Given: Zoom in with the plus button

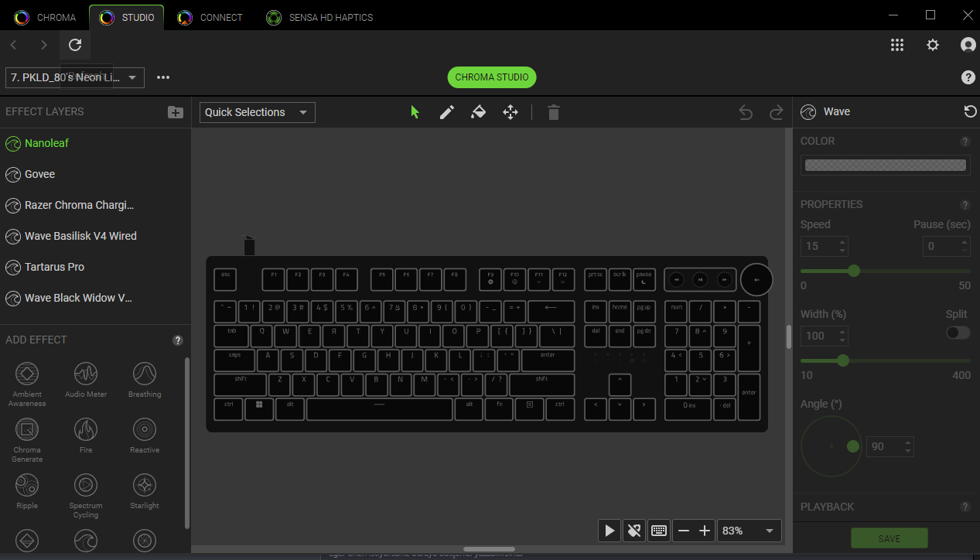Looking at the screenshot, I should 705,531.
